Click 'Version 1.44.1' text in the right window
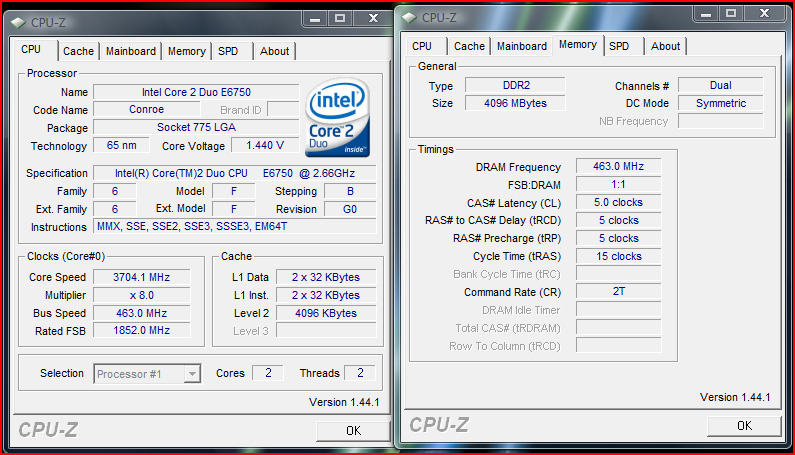This screenshot has height=455, width=795. point(735,397)
